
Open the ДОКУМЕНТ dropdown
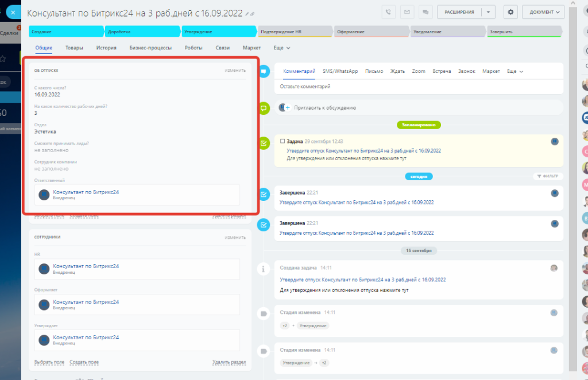tap(543, 12)
